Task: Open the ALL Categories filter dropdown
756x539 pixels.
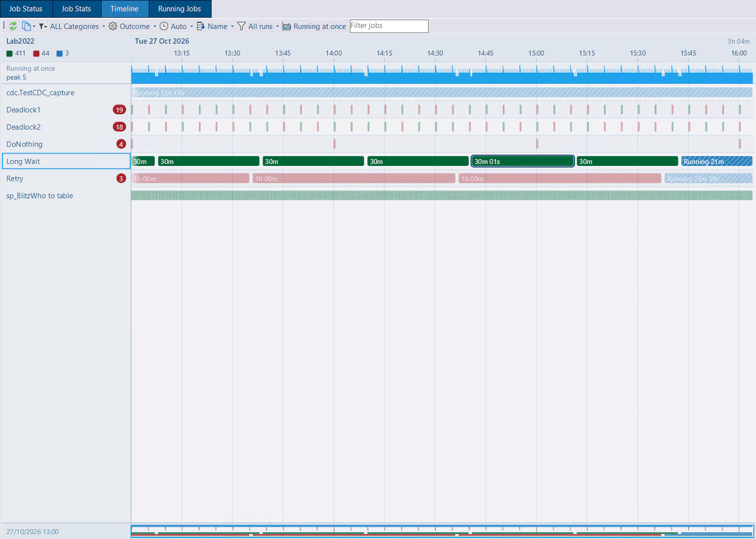Action: click(x=72, y=27)
